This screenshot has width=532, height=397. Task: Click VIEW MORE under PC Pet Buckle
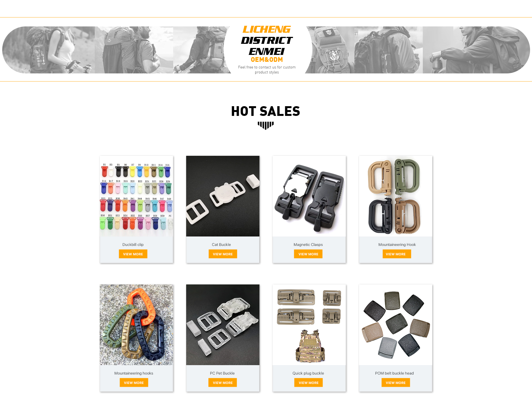point(222,383)
